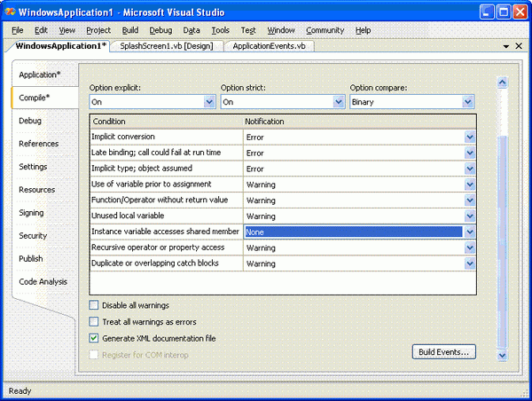
Task: Click the Ready status bar text
Action: pos(20,391)
